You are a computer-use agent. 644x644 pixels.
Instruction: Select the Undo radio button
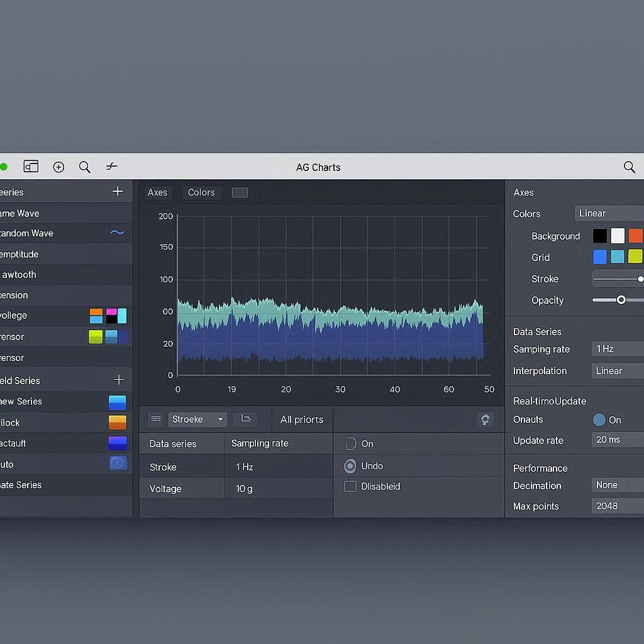(350, 466)
